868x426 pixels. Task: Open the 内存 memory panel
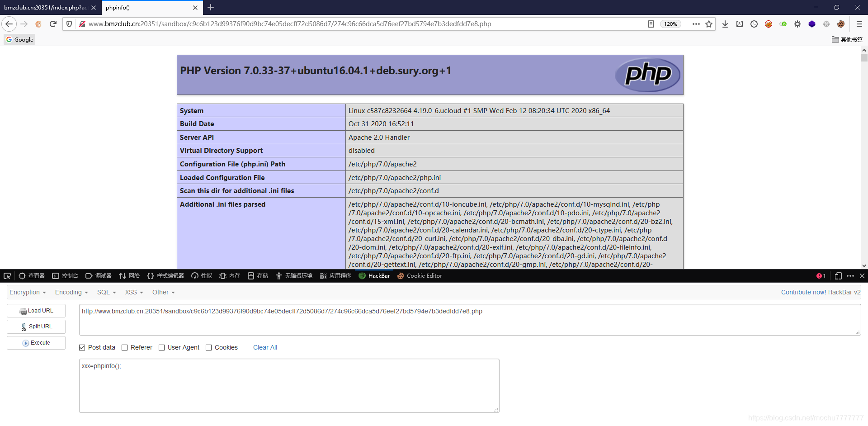[230, 276]
